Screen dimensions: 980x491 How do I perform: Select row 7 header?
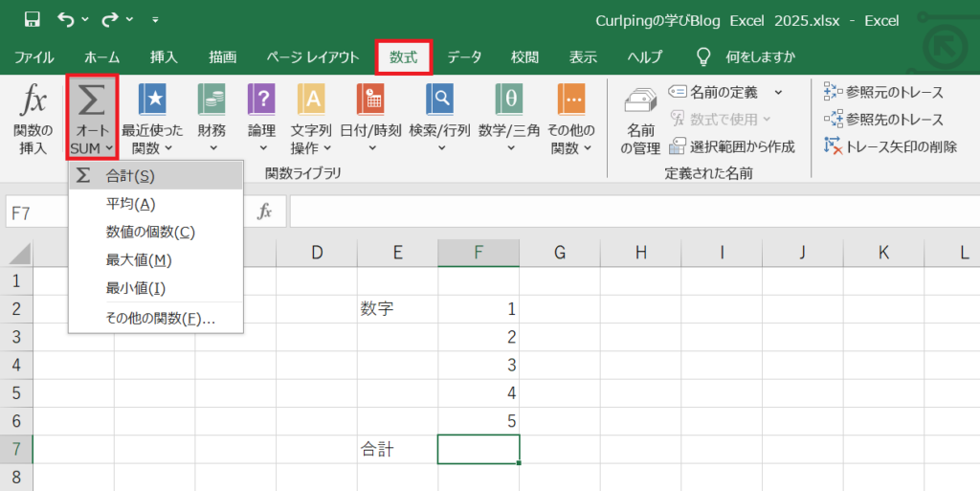coord(16,449)
